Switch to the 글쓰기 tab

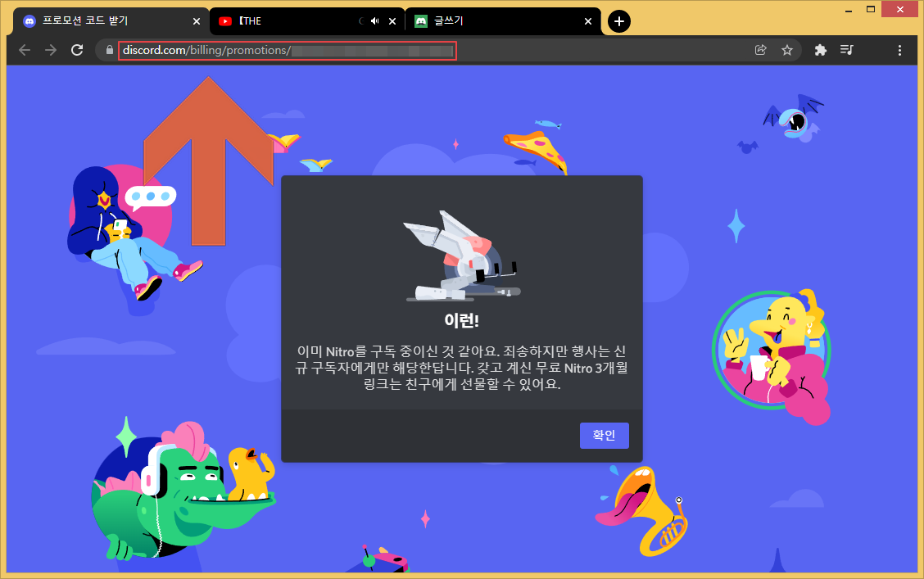click(503, 21)
